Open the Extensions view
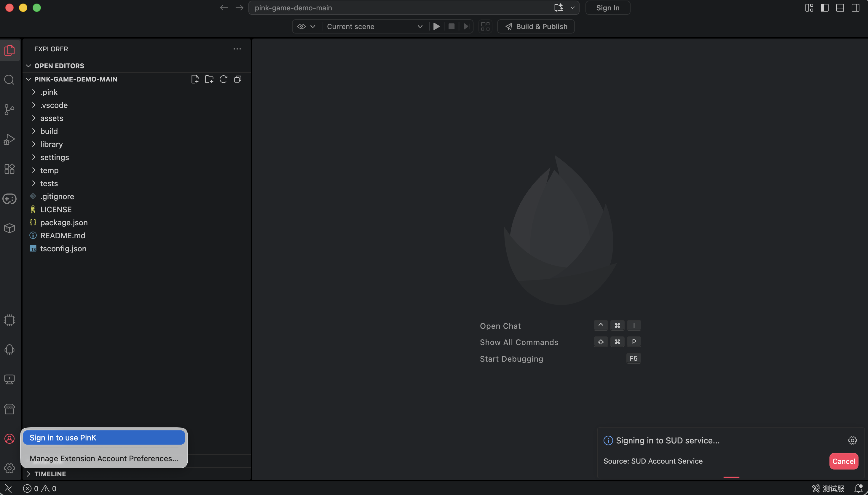 (x=9, y=169)
